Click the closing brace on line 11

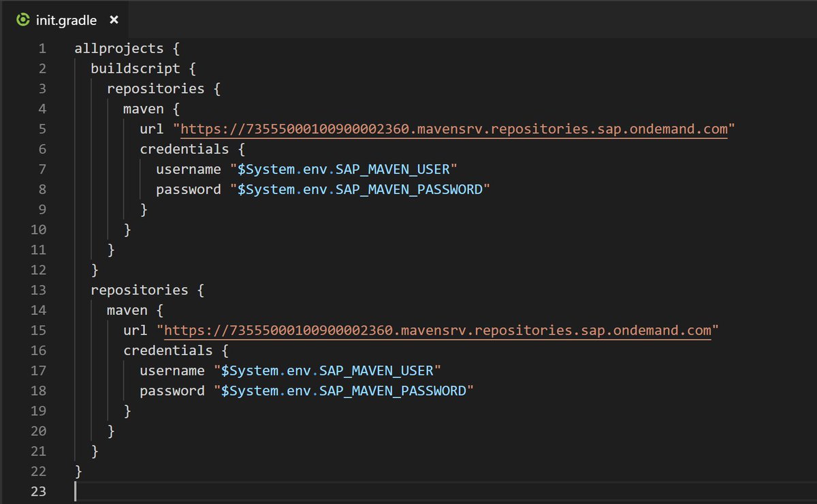click(111, 250)
